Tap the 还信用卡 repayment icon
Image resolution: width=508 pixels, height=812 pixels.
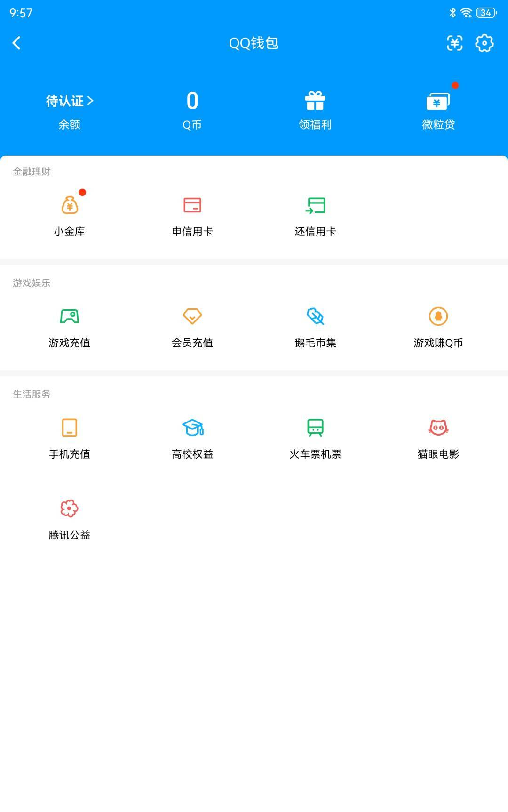[315, 205]
